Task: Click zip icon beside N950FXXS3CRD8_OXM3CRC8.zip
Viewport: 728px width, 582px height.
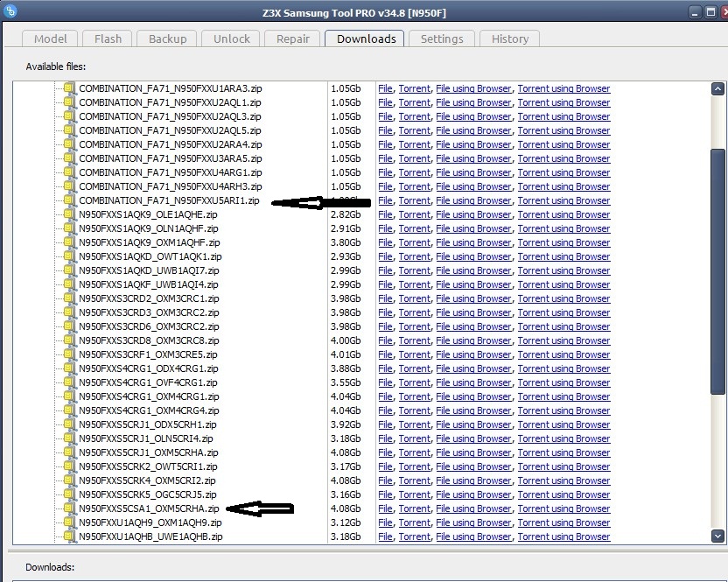Action: coord(69,340)
